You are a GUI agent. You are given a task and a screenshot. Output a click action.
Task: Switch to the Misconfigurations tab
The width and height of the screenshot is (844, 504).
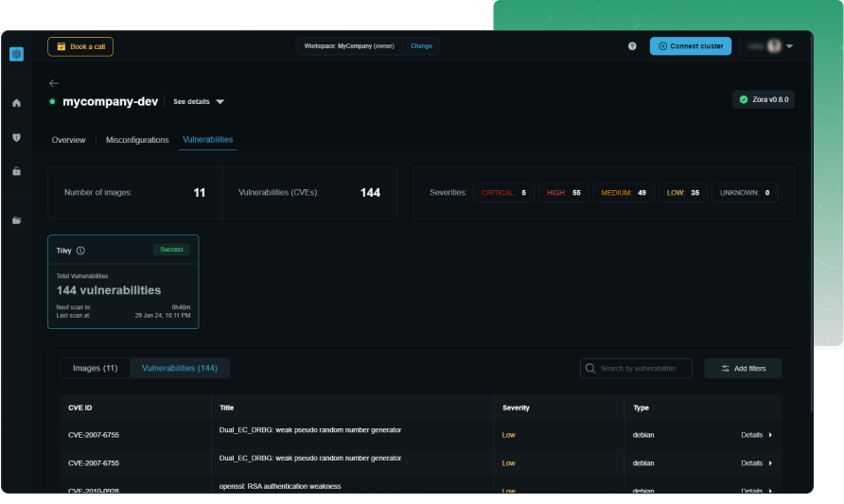pyautogui.click(x=137, y=140)
